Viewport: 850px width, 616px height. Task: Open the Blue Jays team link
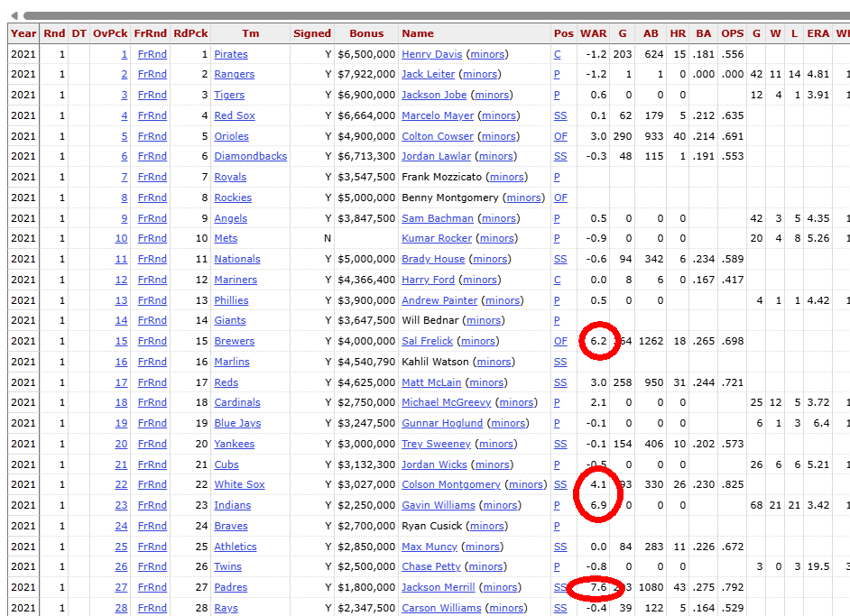[x=237, y=423]
